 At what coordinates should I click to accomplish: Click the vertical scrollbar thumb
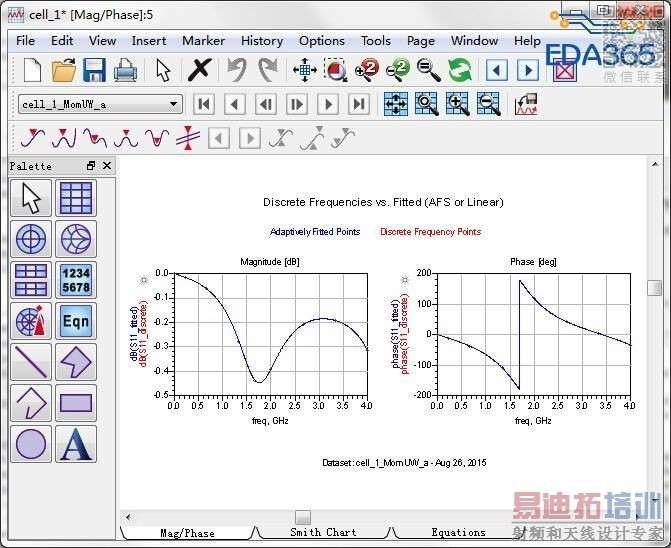pos(655,288)
